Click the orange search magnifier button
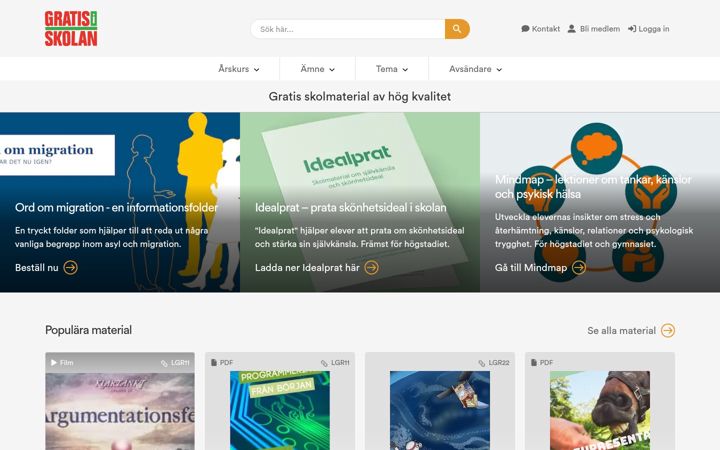The height and width of the screenshot is (450, 720). [x=457, y=29]
